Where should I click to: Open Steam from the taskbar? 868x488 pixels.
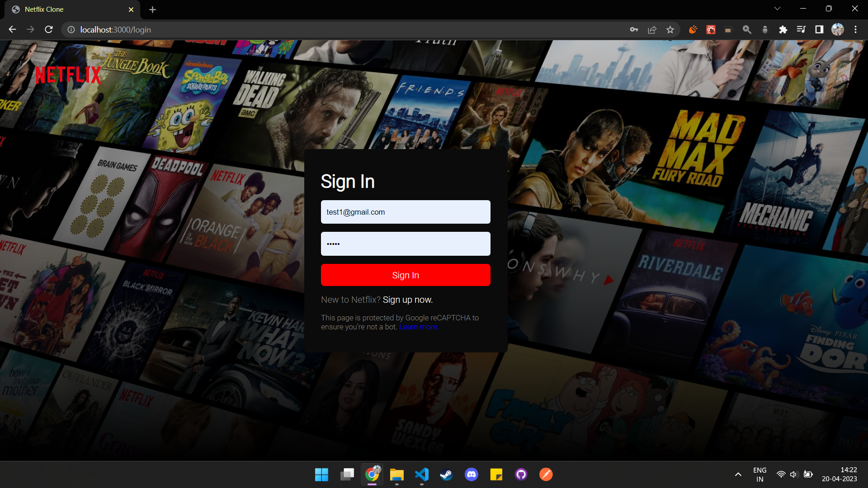447,474
